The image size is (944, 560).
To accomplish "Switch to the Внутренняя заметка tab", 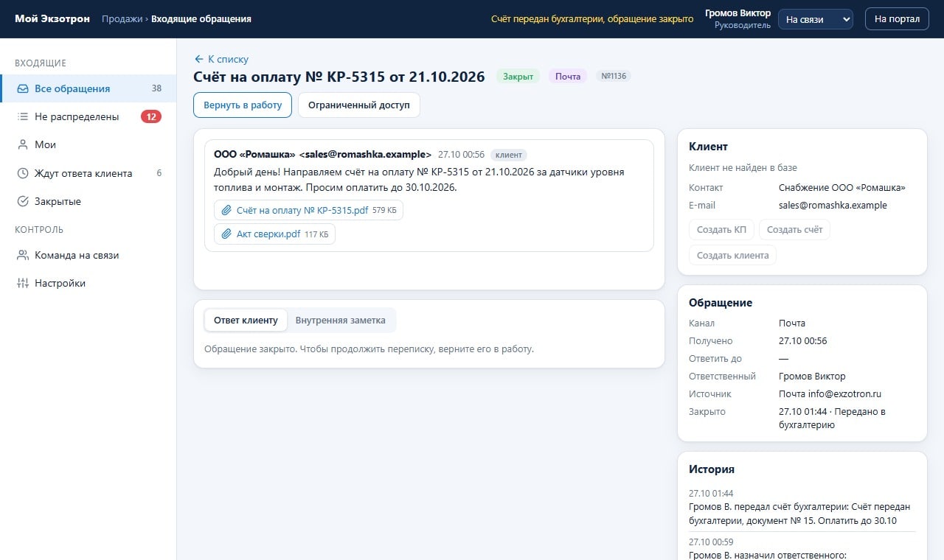I will point(341,321).
